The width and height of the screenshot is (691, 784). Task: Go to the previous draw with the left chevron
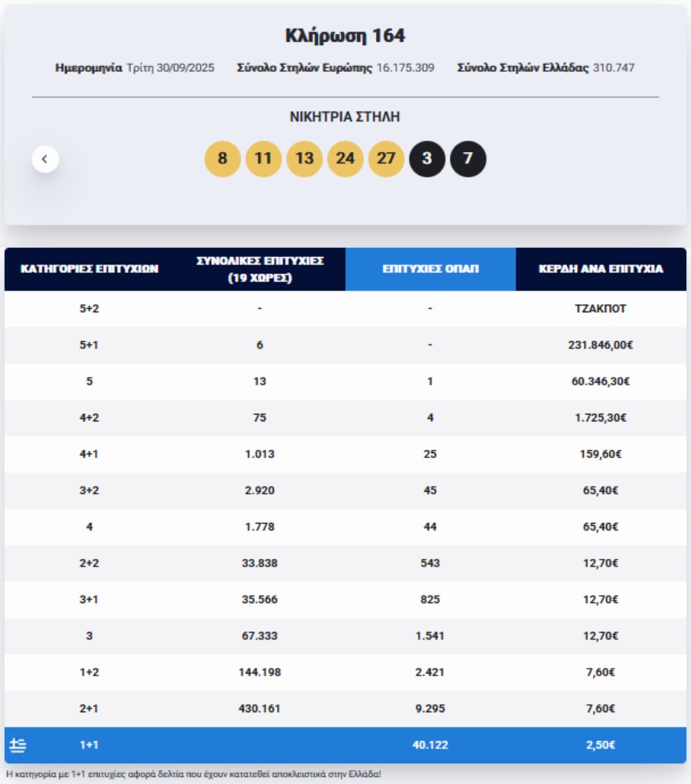45,159
